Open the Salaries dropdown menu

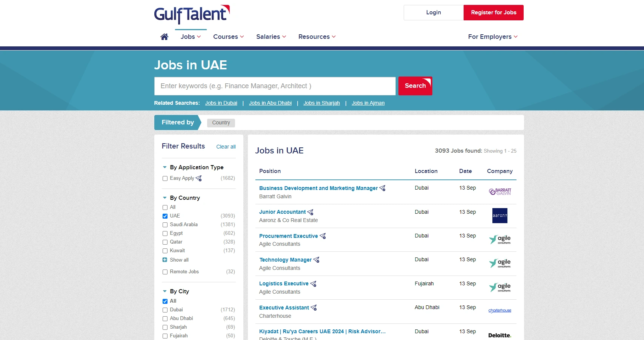[271, 37]
